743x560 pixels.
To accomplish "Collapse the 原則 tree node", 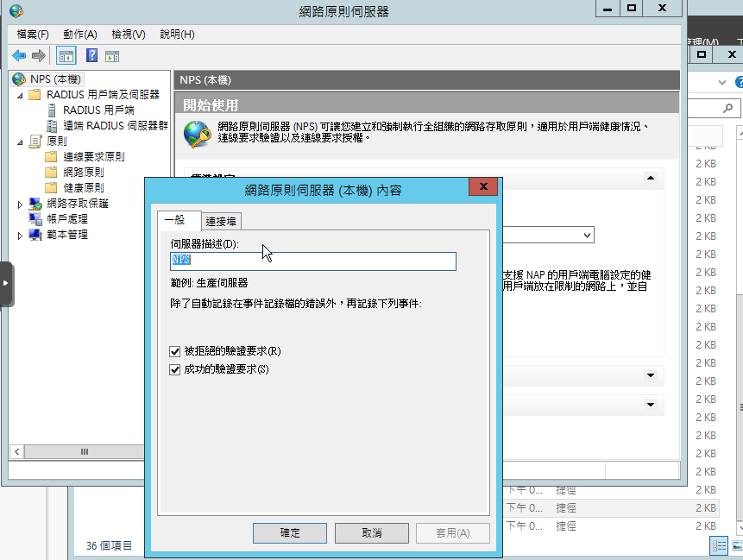I will click(x=21, y=142).
